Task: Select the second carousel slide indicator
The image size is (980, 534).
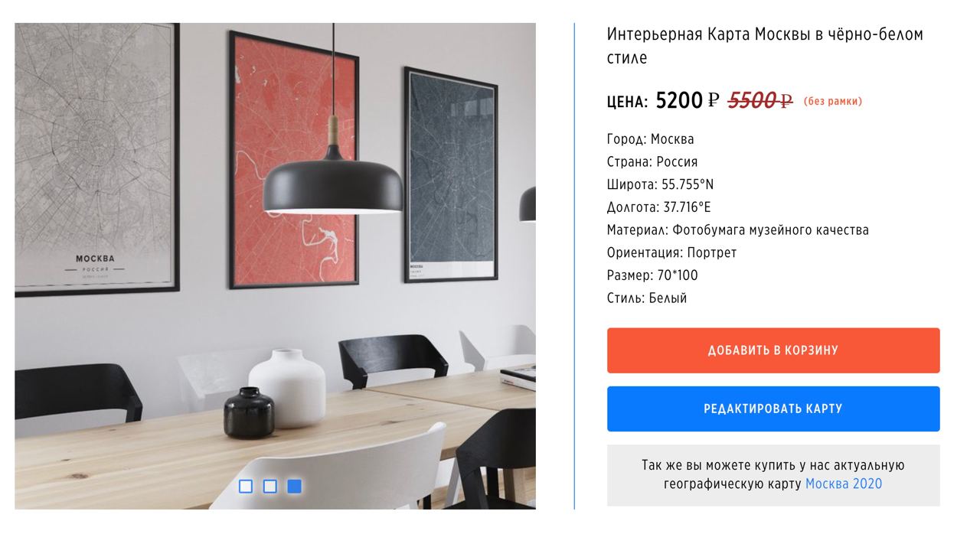Action: click(270, 486)
